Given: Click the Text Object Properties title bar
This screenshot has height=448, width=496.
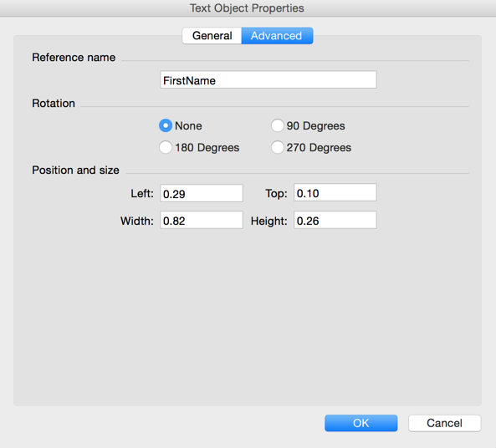Looking at the screenshot, I should 247,8.
